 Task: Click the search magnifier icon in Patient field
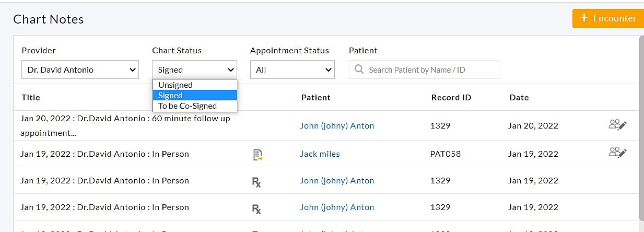pyautogui.click(x=359, y=69)
